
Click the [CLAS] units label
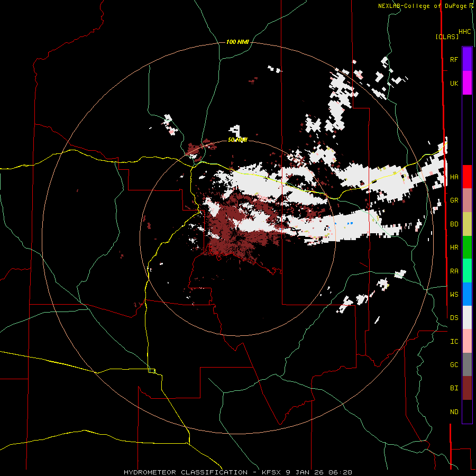[447, 36]
